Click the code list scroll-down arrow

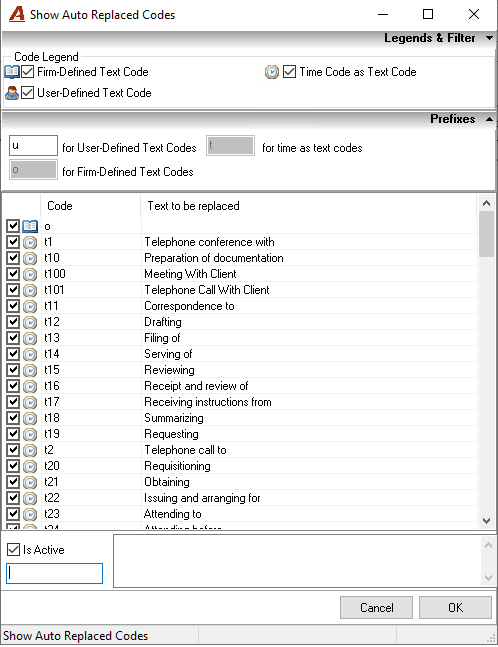click(486, 521)
